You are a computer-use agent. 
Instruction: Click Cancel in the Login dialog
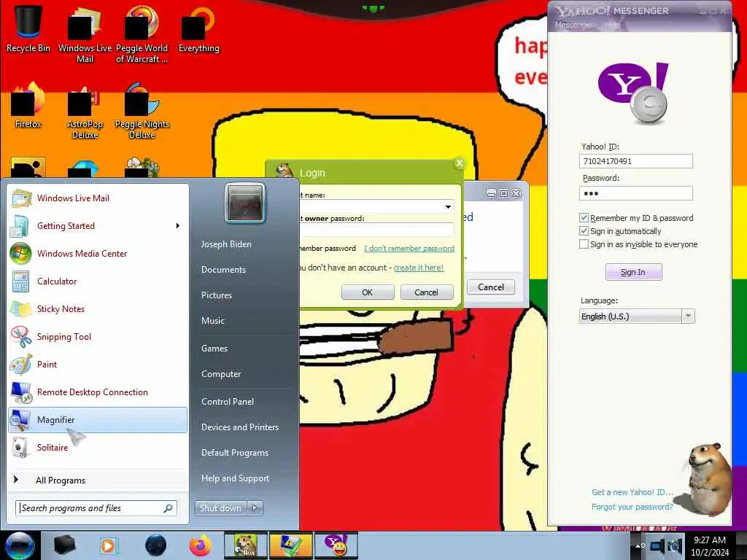coord(426,292)
